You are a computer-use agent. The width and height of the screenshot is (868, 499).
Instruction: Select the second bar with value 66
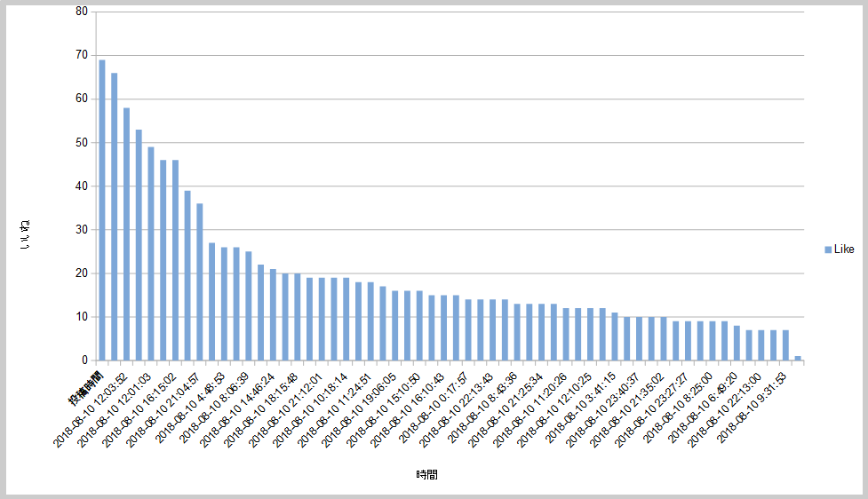pos(114,217)
